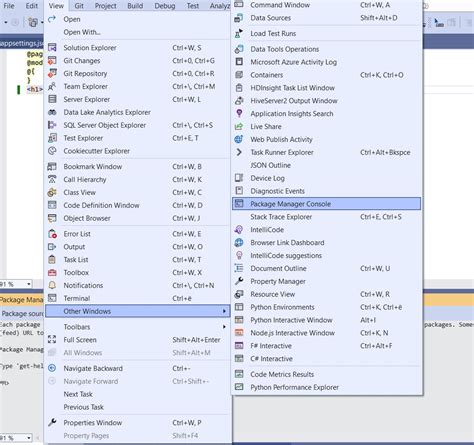The height and width of the screenshot is (445, 474).
Task: Choose Data Tools Operations entry
Action: 326,49
